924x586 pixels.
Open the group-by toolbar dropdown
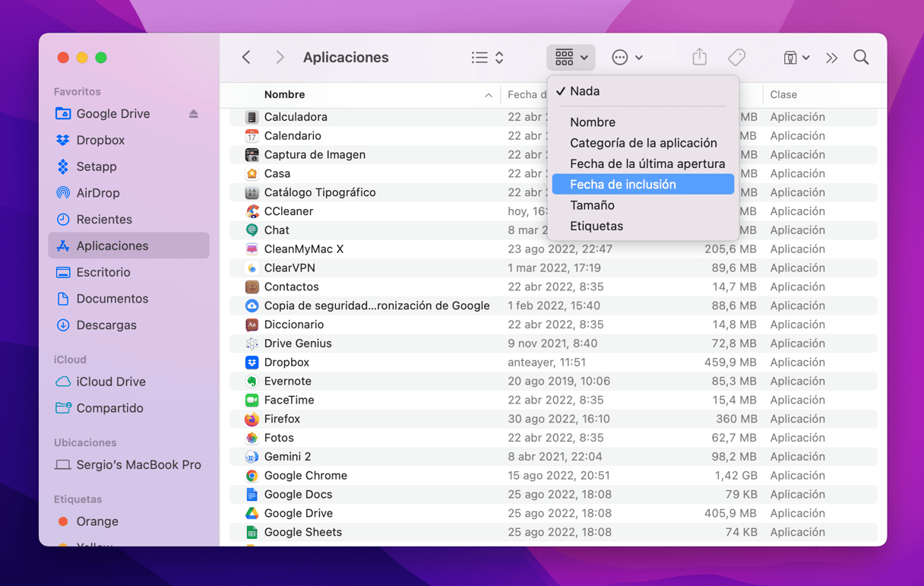coord(571,58)
